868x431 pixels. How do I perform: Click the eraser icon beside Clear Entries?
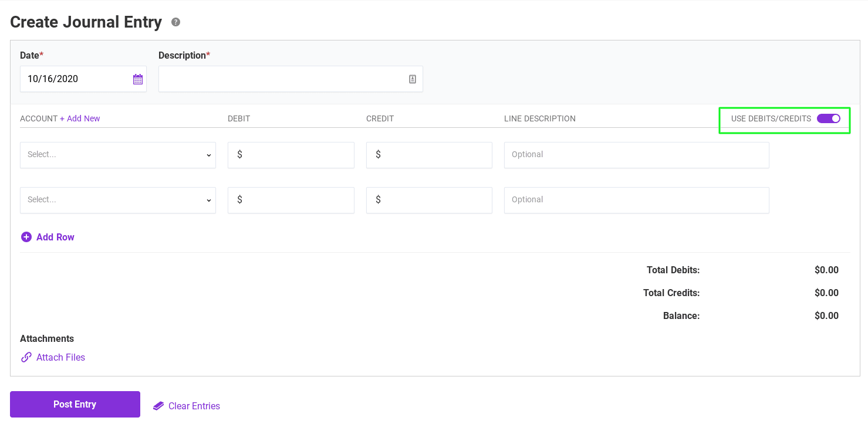pos(158,406)
